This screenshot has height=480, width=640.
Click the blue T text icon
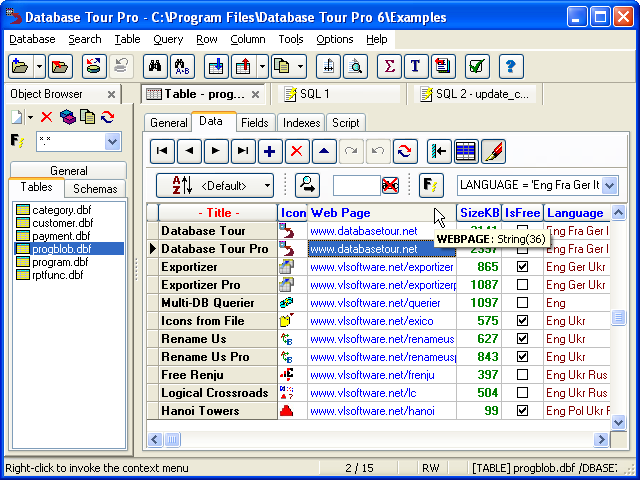tap(416, 66)
